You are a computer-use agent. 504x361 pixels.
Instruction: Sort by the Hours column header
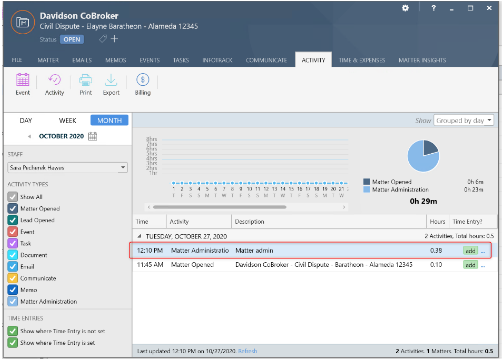click(438, 222)
